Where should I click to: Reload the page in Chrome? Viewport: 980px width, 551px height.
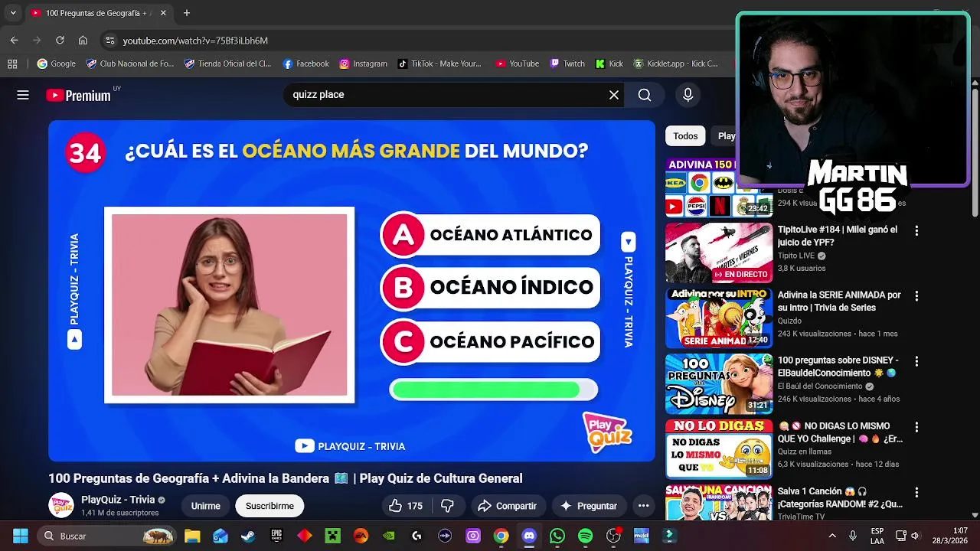click(x=60, y=41)
